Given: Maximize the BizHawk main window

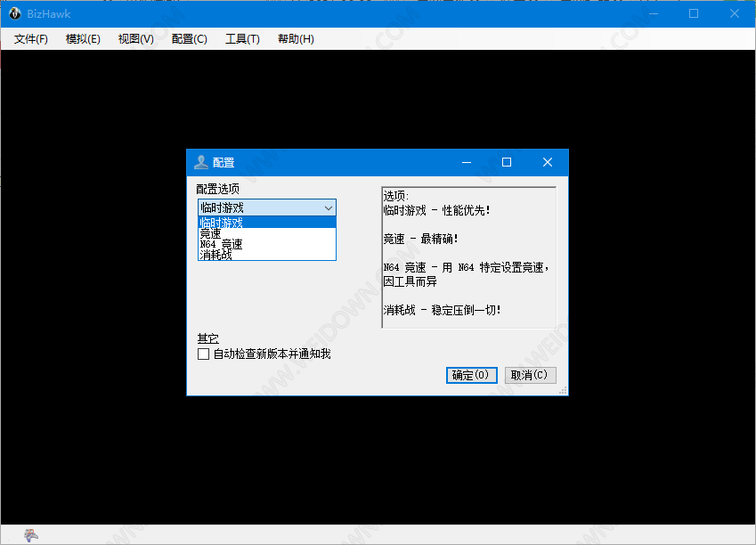Looking at the screenshot, I should click(x=694, y=13).
